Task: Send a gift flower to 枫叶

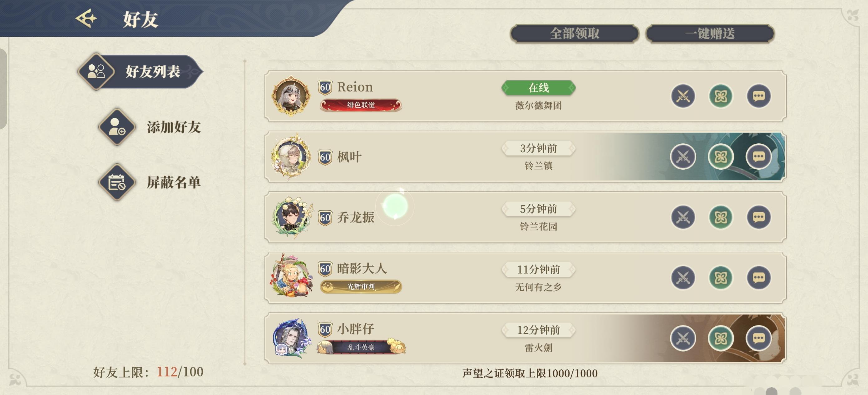Action: [720, 157]
